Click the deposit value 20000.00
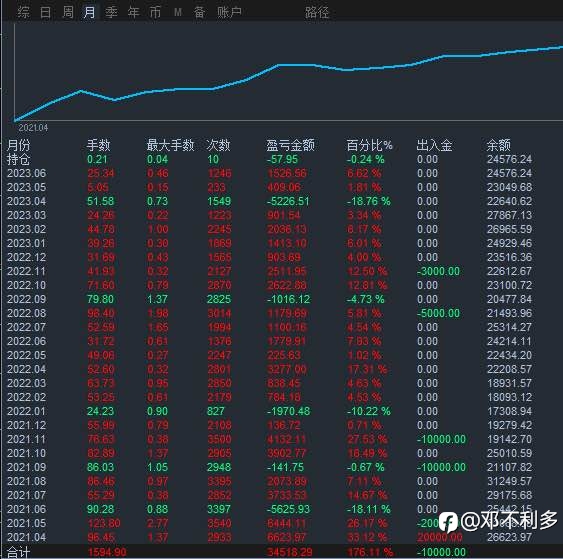Image resolution: width=563 pixels, height=559 pixels. click(x=440, y=537)
